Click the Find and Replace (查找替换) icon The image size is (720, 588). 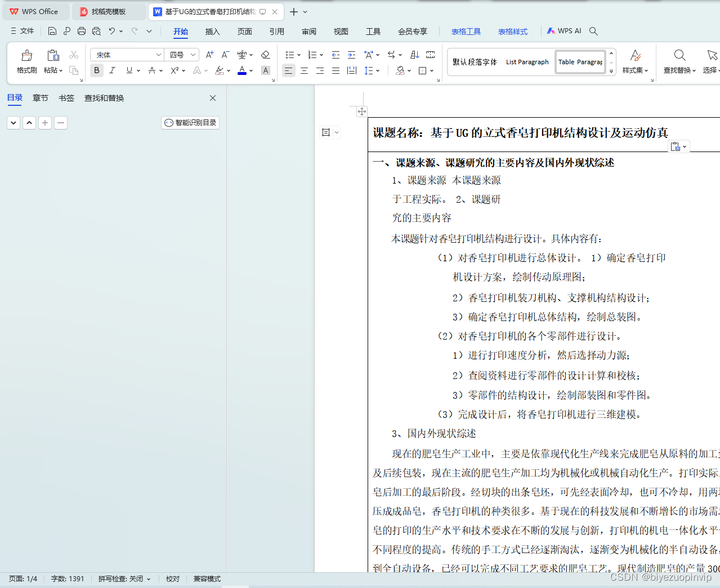[x=679, y=55]
